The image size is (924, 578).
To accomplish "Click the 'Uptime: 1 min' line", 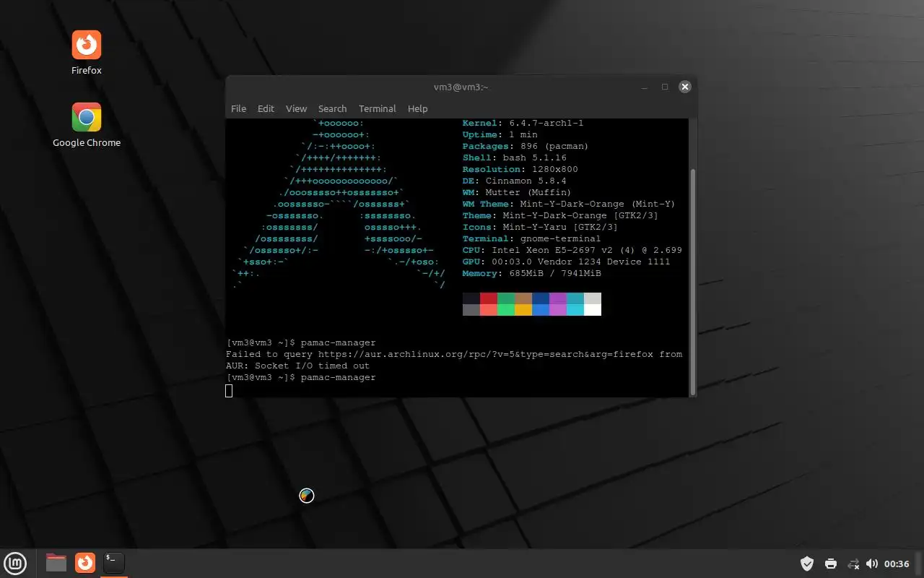I will pyautogui.click(x=500, y=134).
